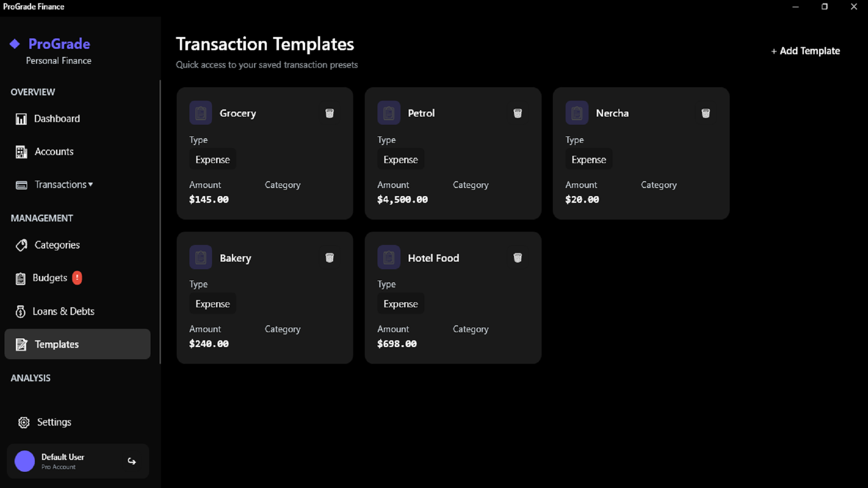
Task: Click the Expense type tag on Petrol
Action: 401,160
